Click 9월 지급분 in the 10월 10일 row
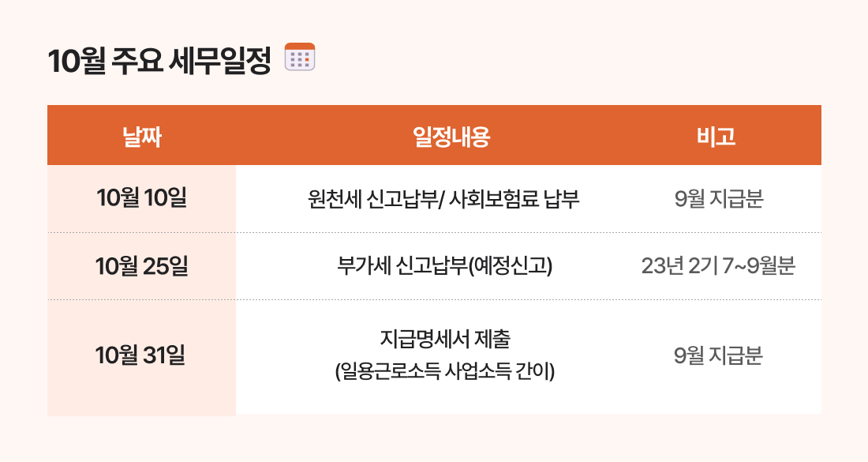Viewport: 868px width, 462px height. click(x=719, y=199)
